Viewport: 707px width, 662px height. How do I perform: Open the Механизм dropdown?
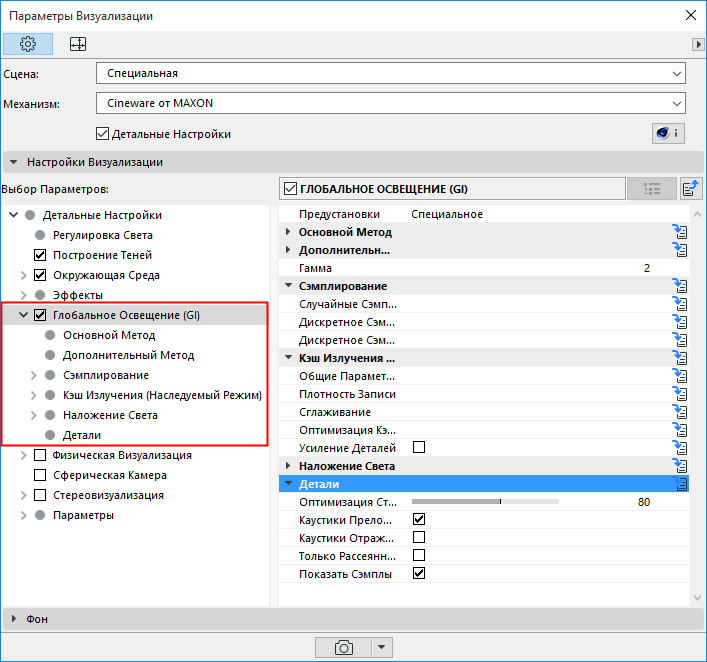pos(391,103)
